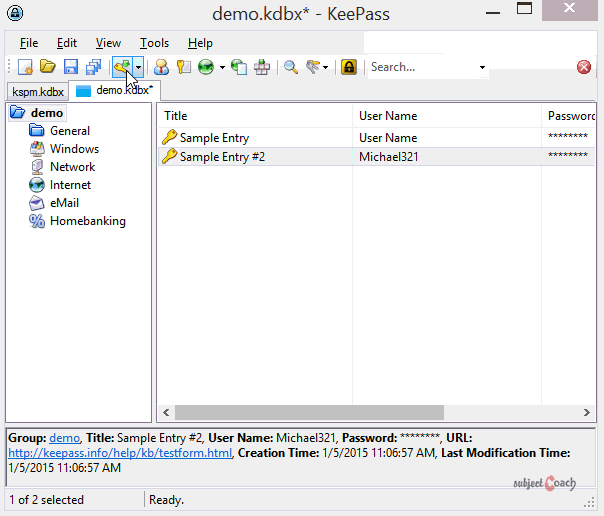This screenshot has width=604, height=516.
Task: Click the New database toolbar icon
Action: pos(25,67)
